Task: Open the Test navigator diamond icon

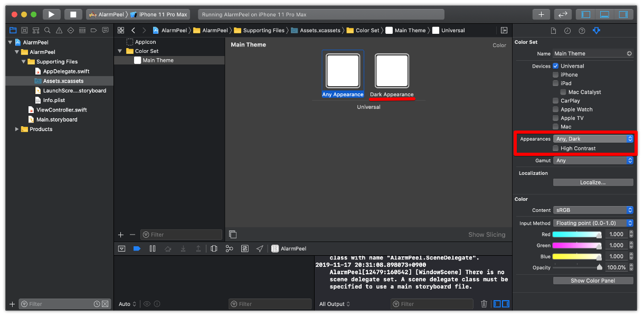Action: (71, 31)
